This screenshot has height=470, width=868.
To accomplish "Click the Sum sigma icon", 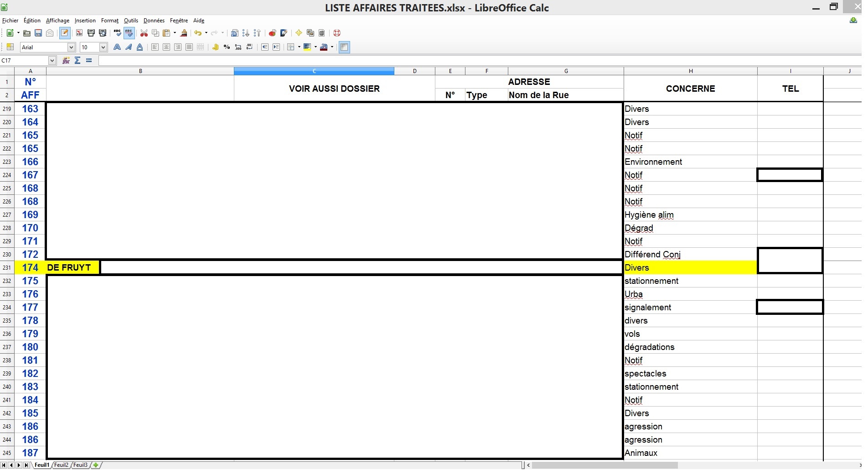I will click(x=77, y=61).
